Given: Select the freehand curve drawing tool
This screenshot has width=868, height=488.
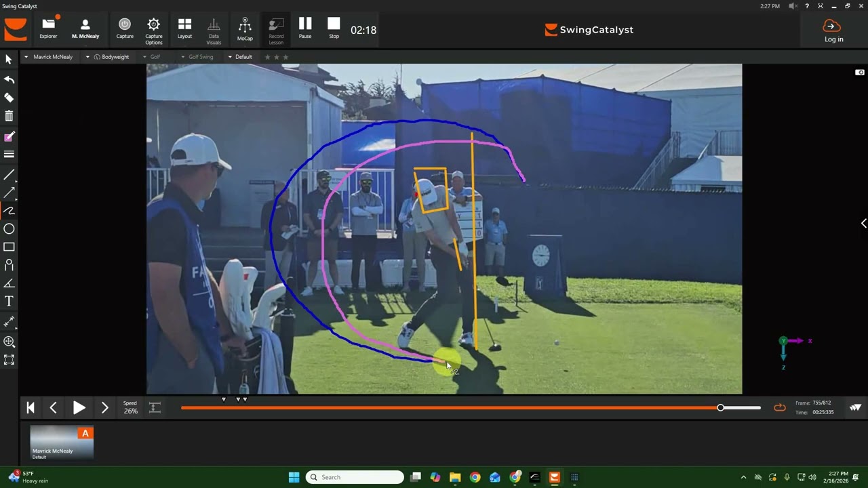Looking at the screenshot, I should (x=9, y=211).
